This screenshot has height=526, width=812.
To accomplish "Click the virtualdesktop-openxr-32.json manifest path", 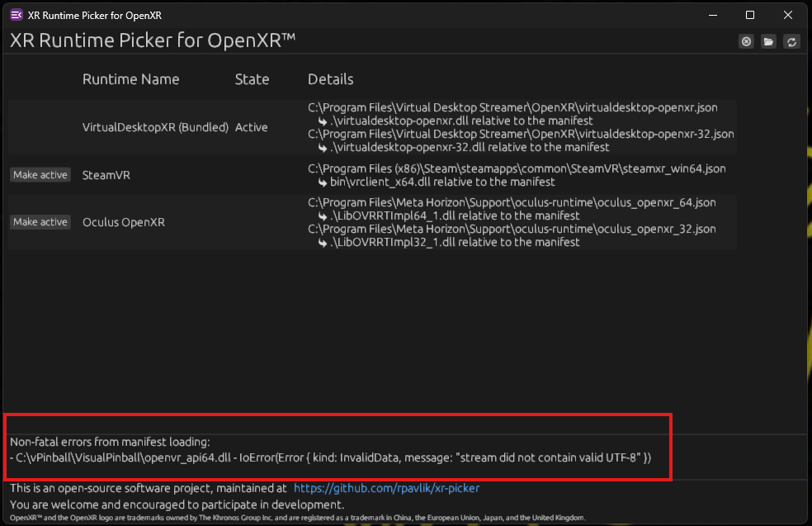I will coord(521,135).
